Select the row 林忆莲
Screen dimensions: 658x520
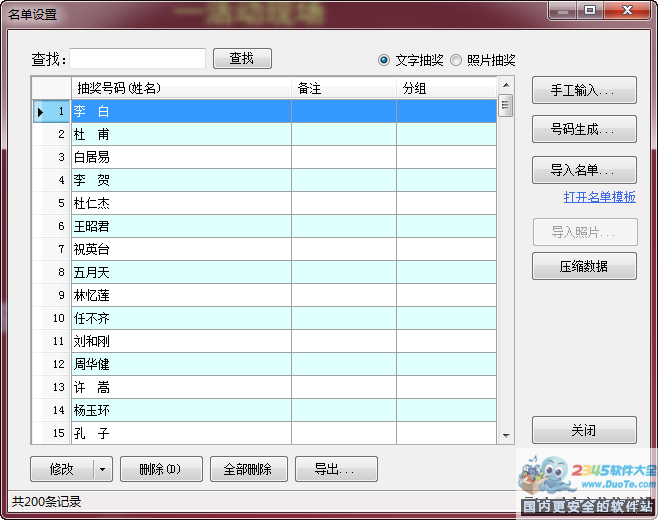[264, 295]
